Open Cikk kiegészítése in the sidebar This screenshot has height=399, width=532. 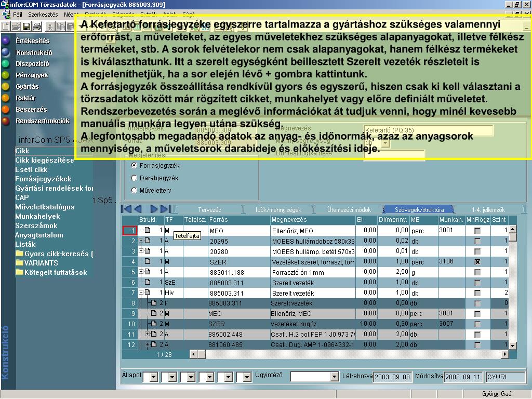(45, 160)
